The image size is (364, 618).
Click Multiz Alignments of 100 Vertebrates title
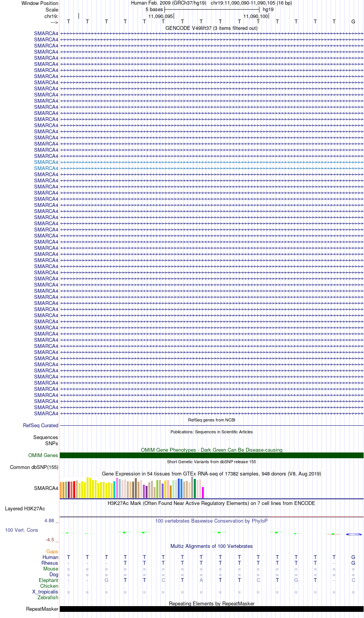212,546
